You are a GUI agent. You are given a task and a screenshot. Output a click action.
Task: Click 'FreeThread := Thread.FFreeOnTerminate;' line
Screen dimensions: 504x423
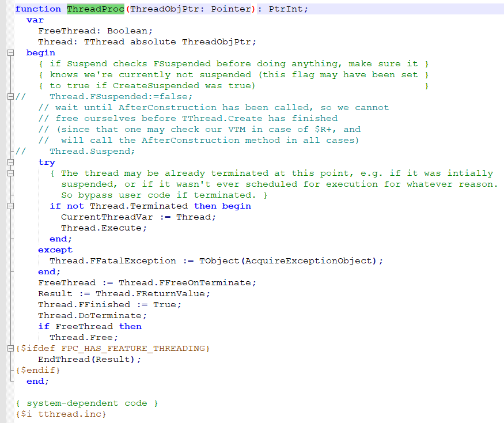coord(147,282)
